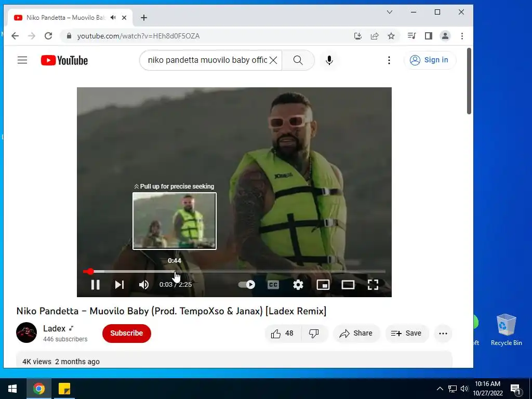
Task: Click the red scrubber handle on progress bar
Action: 90,271
